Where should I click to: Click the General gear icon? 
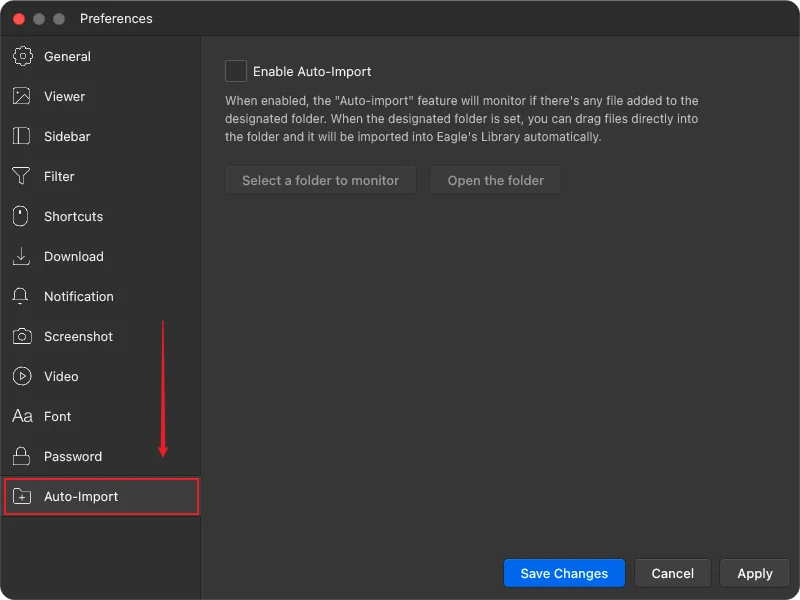[x=22, y=56]
